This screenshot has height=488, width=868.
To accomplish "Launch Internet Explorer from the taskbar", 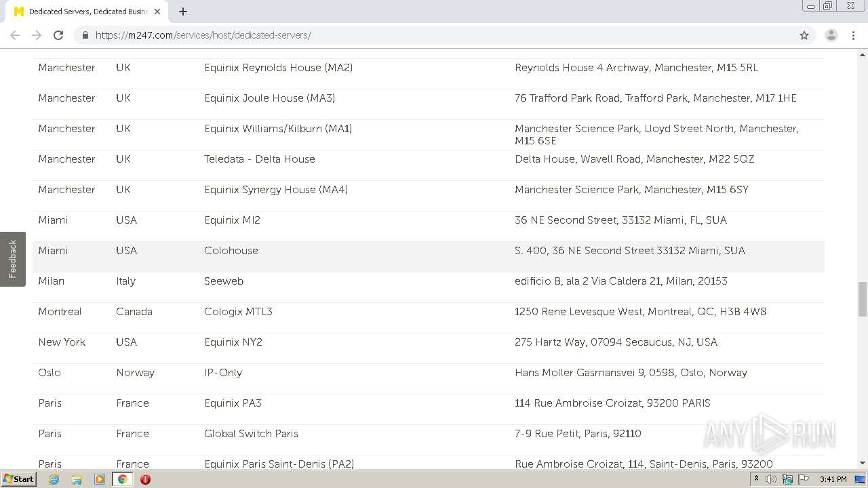I will tap(54, 479).
